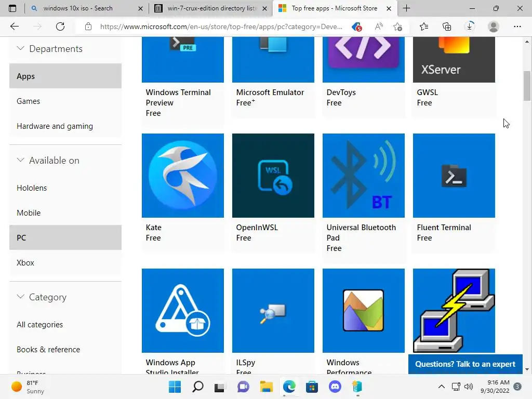Open Windows Terminal Preview title link
This screenshot has width=532, height=399.
178,97
